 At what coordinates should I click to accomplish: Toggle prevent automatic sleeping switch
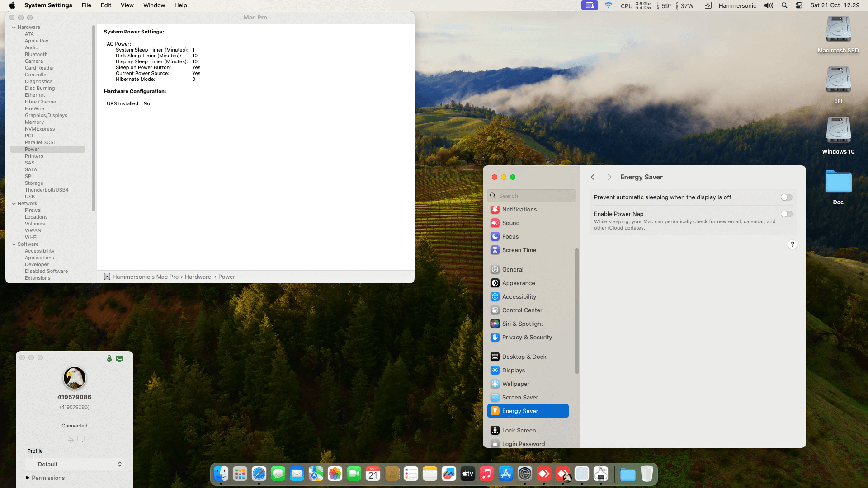(786, 197)
